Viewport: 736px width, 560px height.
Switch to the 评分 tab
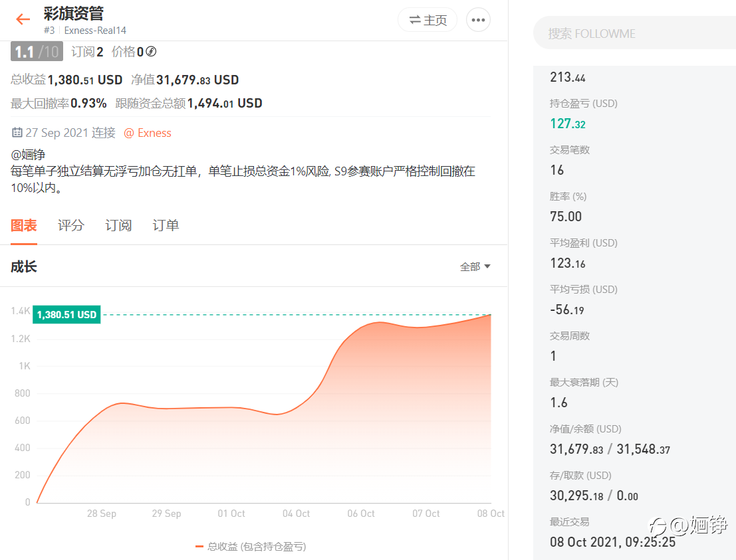pyautogui.click(x=71, y=226)
